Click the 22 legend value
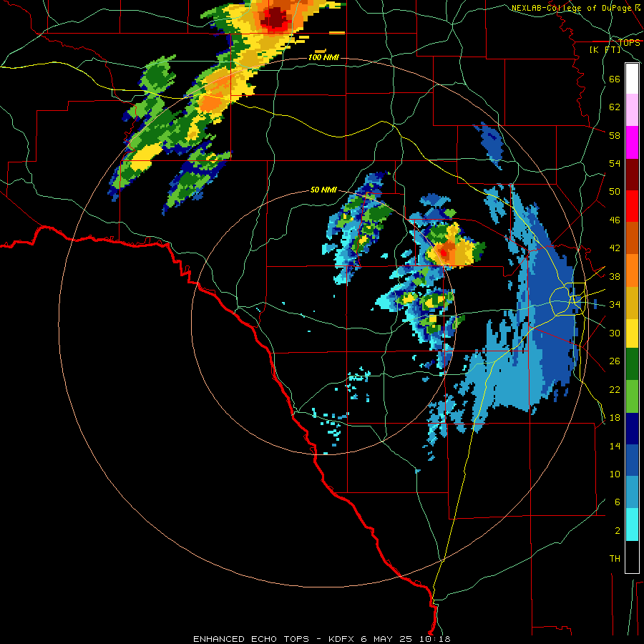 (615, 389)
